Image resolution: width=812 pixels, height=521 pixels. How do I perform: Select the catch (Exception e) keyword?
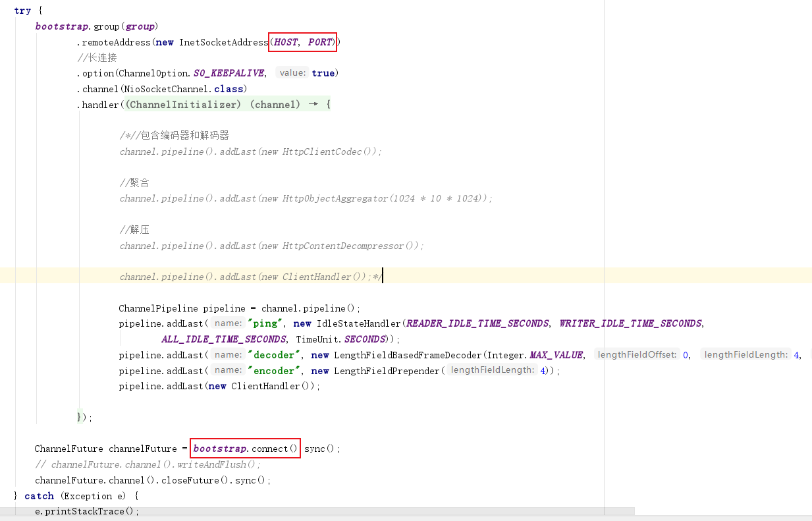coord(40,495)
